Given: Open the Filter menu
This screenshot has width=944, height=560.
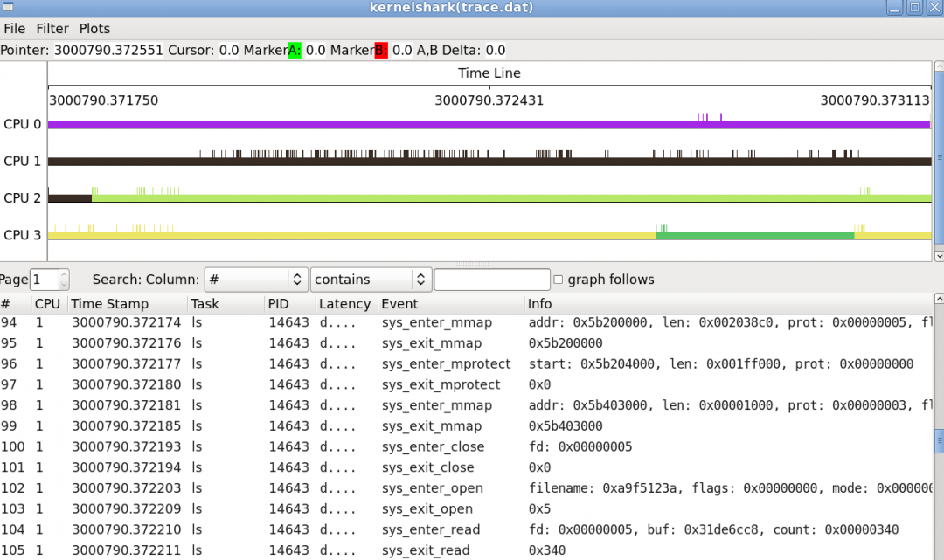Looking at the screenshot, I should pyautogui.click(x=52, y=28).
